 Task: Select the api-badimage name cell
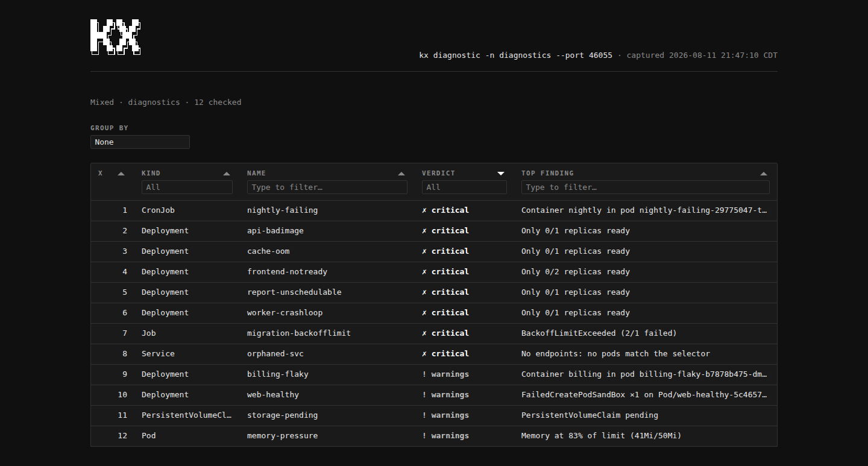point(275,231)
